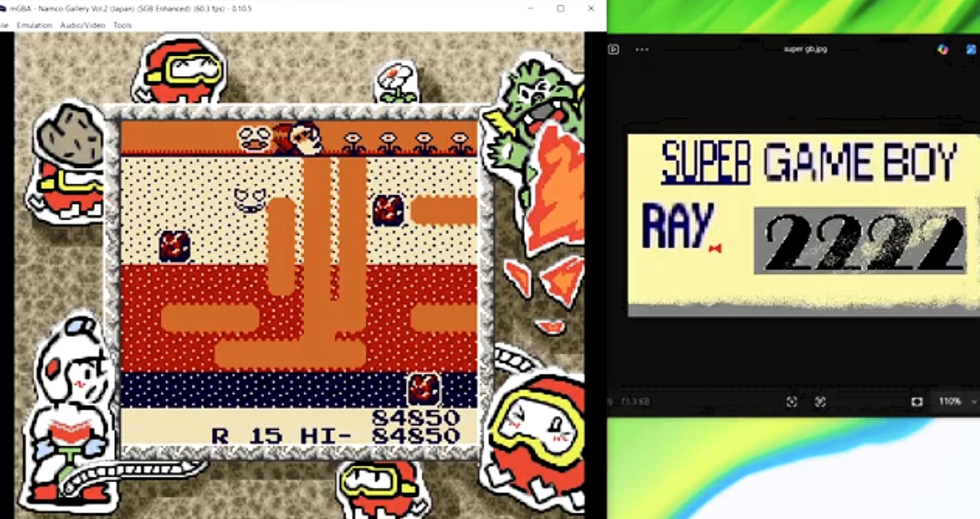The height and width of the screenshot is (519, 980).
Task: Open the Tools menu in mGBA
Action: [x=123, y=25]
